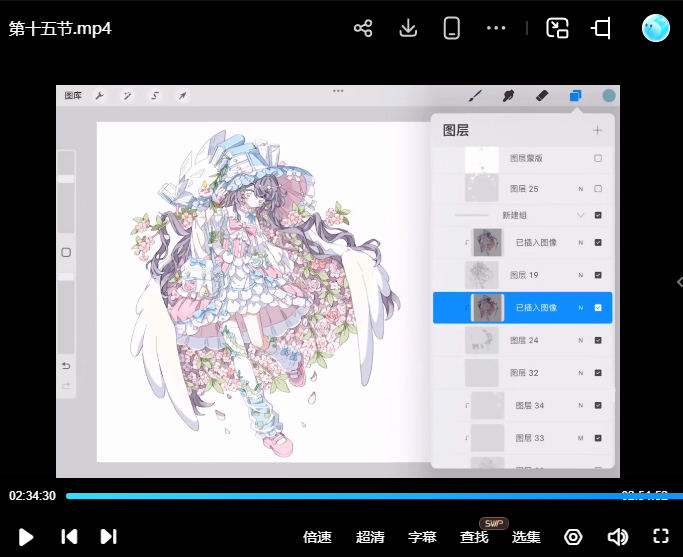The image size is (683, 557).
Task: Open 超清 video quality menu
Action: tap(370, 537)
